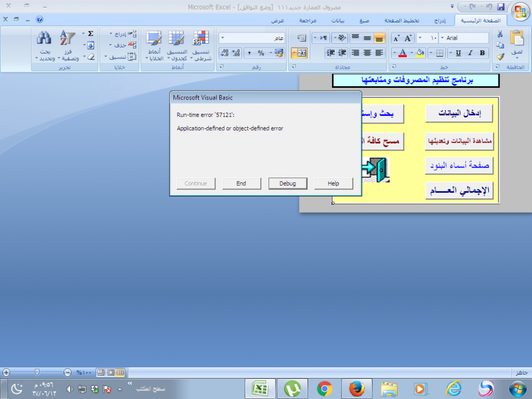Open the Customize Quick Access Toolbar arrow

tap(452, 6)
